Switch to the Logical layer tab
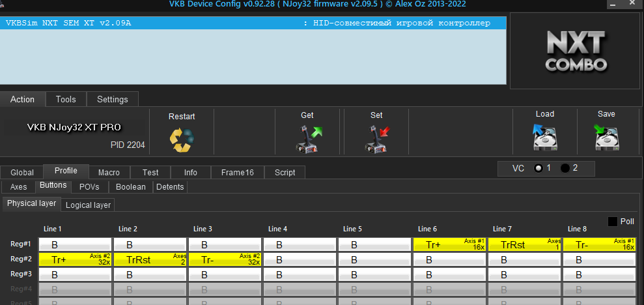 coord(88,205)
